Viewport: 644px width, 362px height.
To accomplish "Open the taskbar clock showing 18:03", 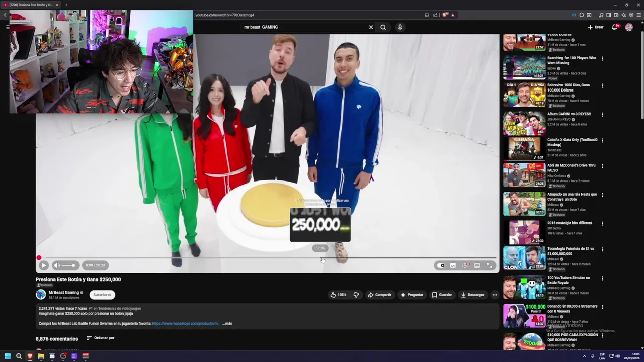I will (x=632, y=356).
